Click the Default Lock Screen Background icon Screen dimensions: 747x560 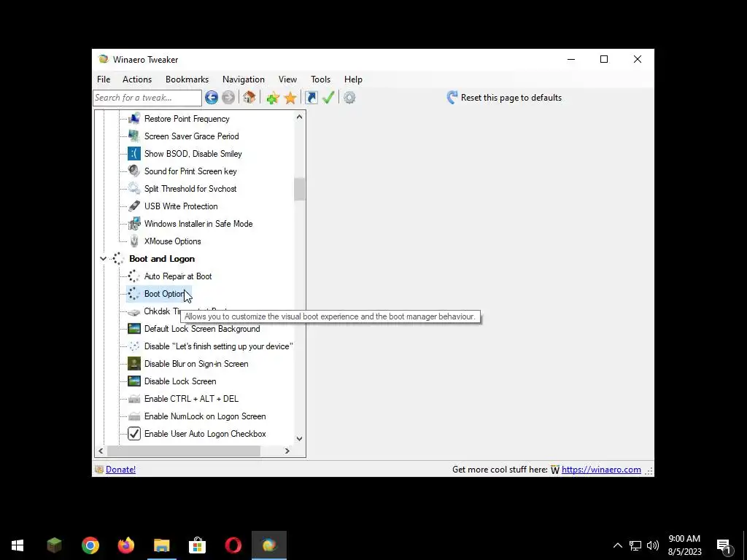[x=134, y=329]
